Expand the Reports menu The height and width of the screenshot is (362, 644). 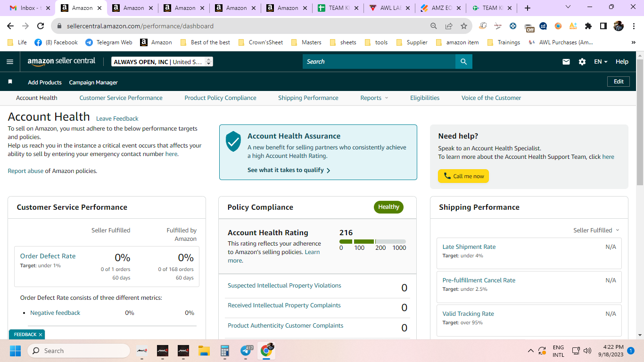click(x=374, y=98)
